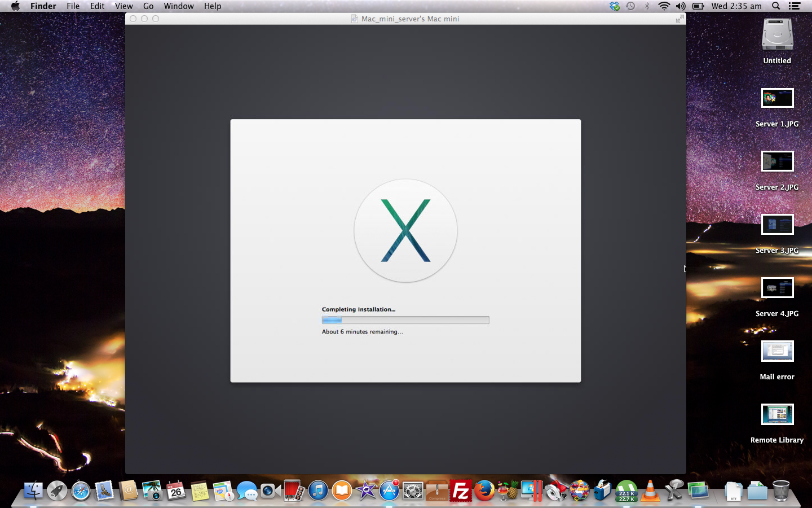Open App Store icon with badge
This screenshot has height=508, width=812.
[x=389, y=491]
